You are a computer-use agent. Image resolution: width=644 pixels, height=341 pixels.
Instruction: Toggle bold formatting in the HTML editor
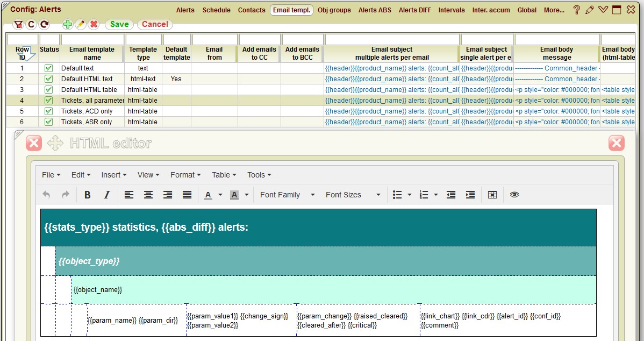pos(88,195)
